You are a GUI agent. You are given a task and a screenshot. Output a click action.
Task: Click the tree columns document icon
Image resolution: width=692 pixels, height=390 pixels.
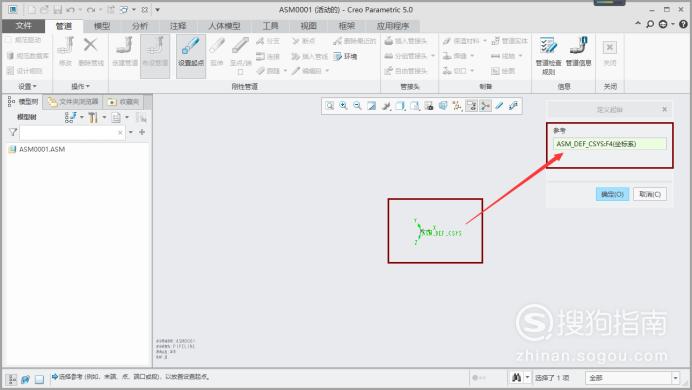click(116, 117)
